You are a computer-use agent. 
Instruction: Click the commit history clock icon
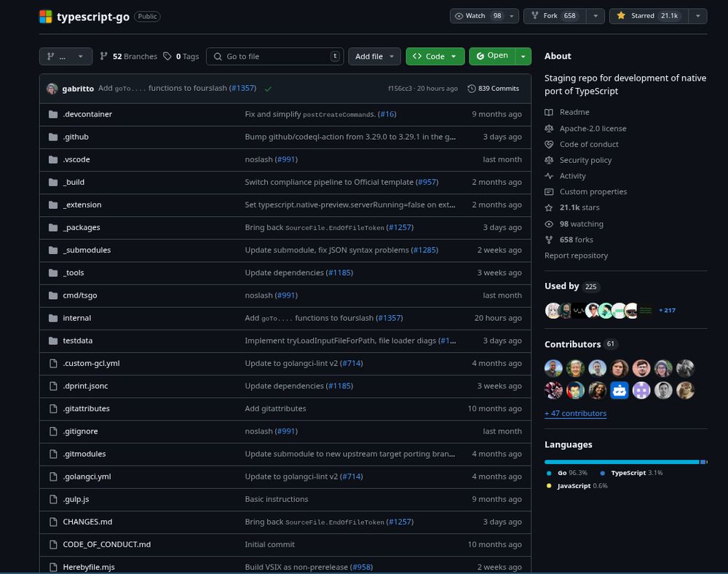471,89
